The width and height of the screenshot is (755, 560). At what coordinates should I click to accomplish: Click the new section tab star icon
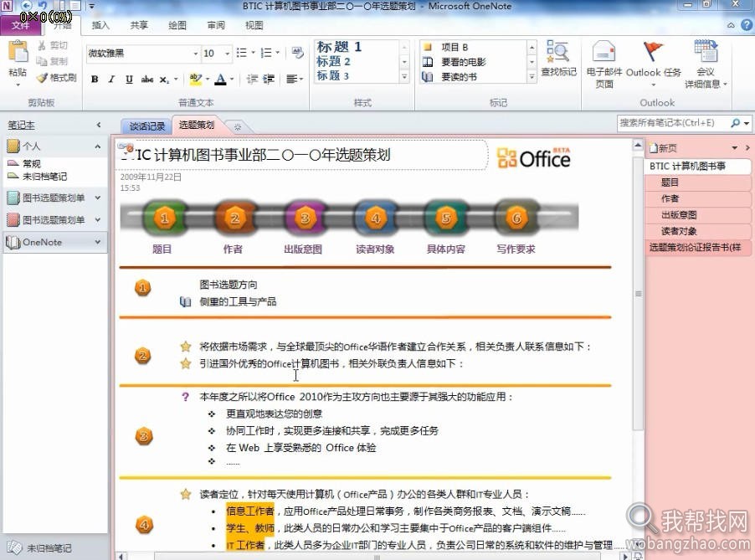coord(238,127)
